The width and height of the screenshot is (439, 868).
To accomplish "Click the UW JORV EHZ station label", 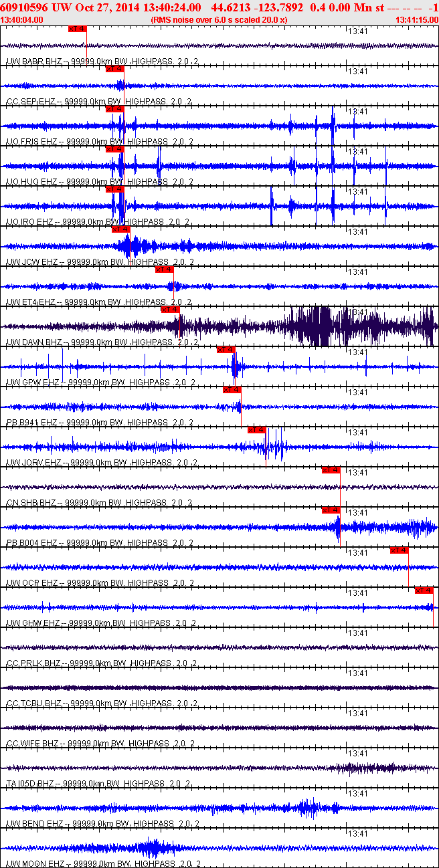I will tap(100, 463).
